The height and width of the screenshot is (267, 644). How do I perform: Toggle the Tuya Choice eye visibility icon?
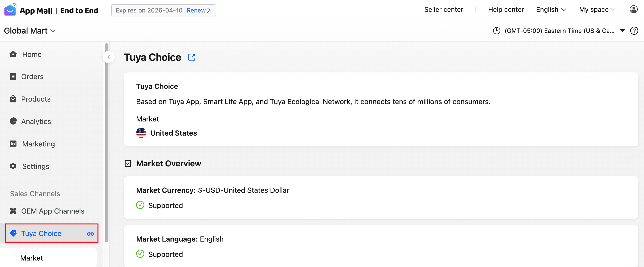pos(90,234)
